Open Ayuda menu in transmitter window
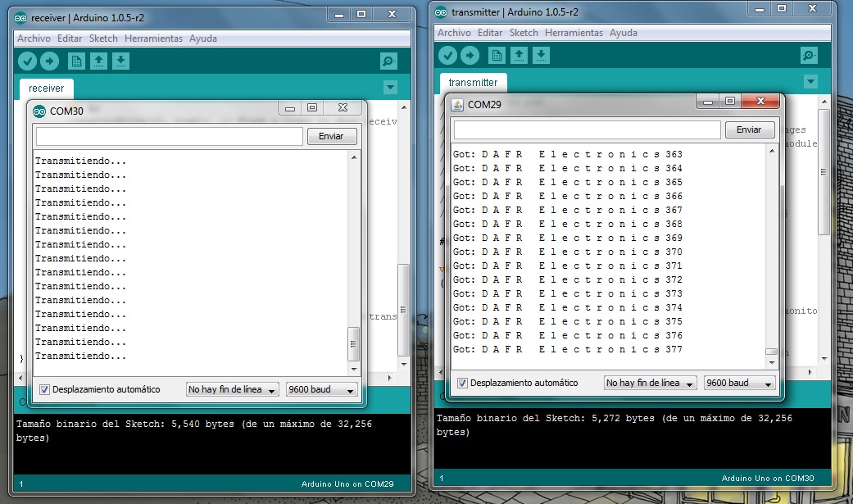 [624, 33]
